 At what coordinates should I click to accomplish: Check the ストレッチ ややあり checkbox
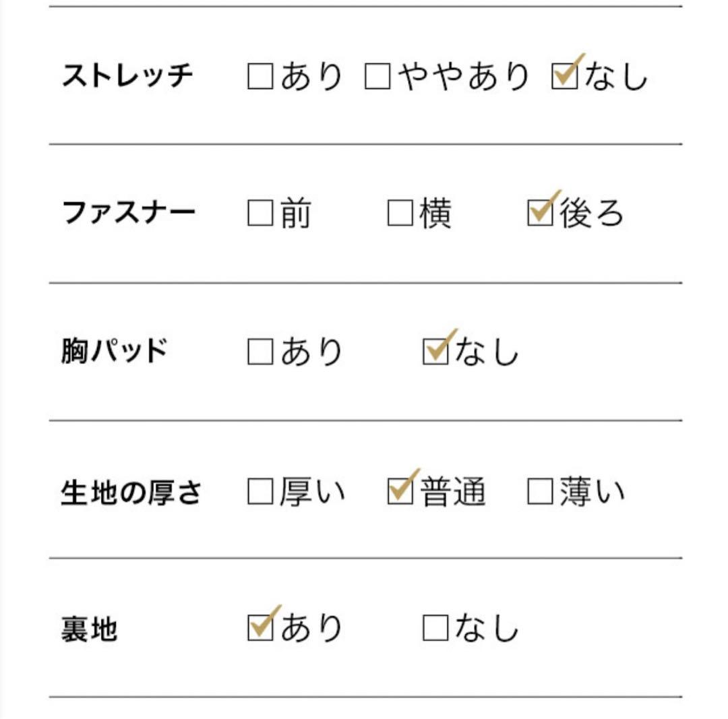tap(377, 76)
